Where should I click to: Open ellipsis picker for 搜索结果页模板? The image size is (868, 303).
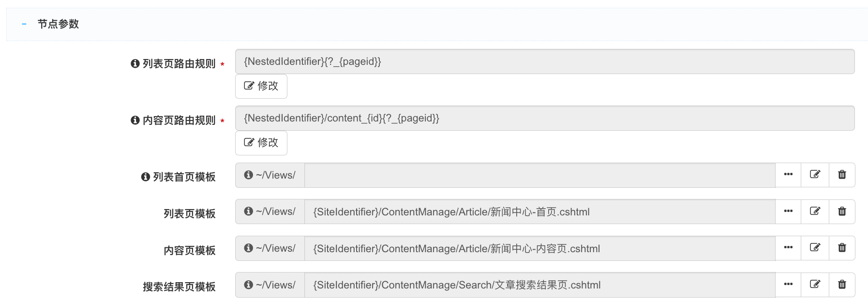788,285
